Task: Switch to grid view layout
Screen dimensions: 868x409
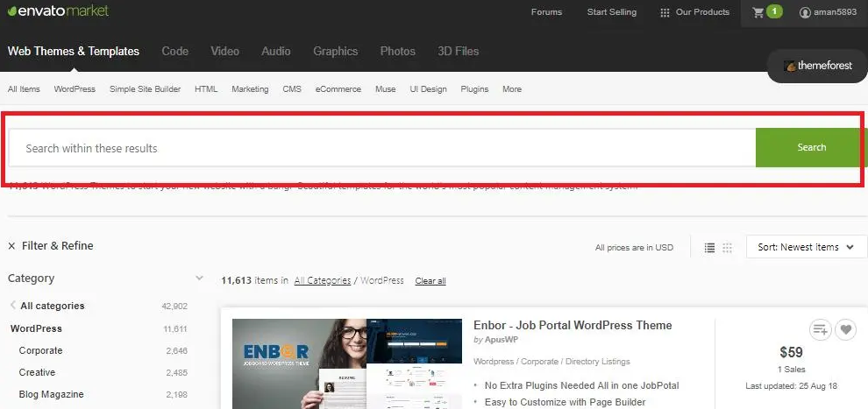Action: click(728, 248)
